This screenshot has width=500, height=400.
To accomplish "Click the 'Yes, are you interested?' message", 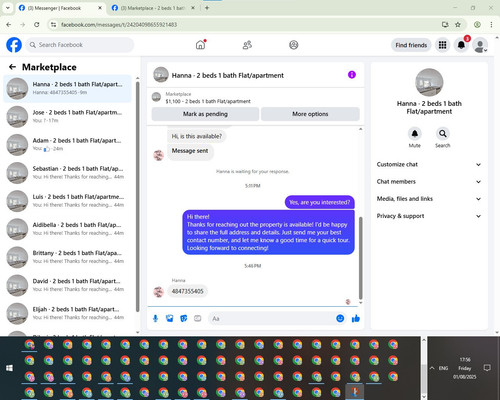I will click(319, 202).
